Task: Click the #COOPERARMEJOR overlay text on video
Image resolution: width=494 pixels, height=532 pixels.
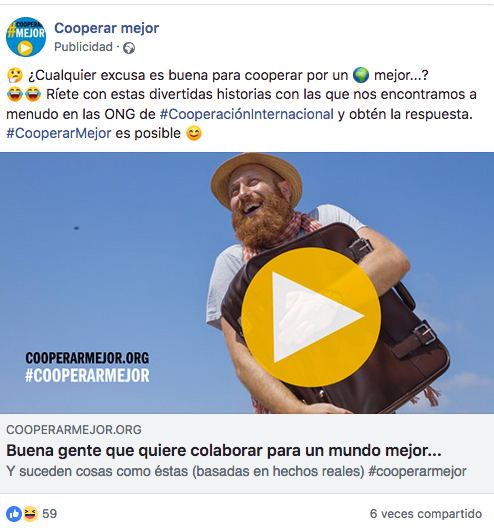Action: click(87, 376)
